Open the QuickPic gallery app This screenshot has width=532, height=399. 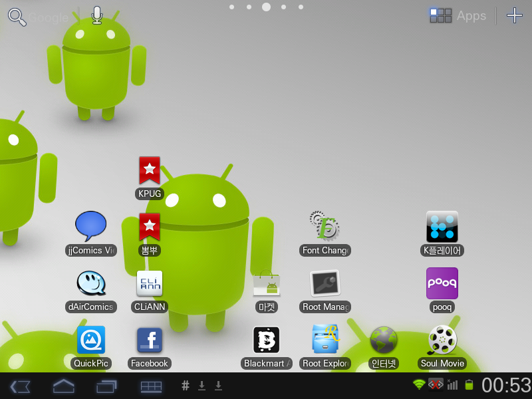pos(91,347)
